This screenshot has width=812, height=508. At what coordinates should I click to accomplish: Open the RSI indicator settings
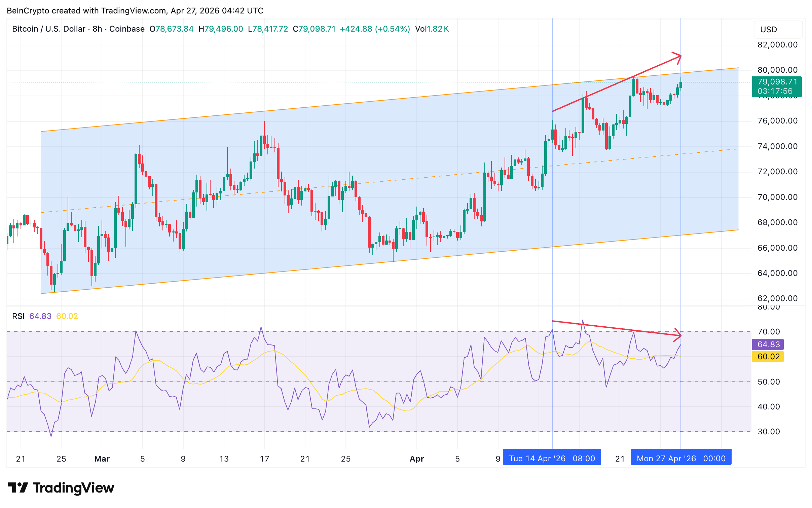[x=19, y=316]
